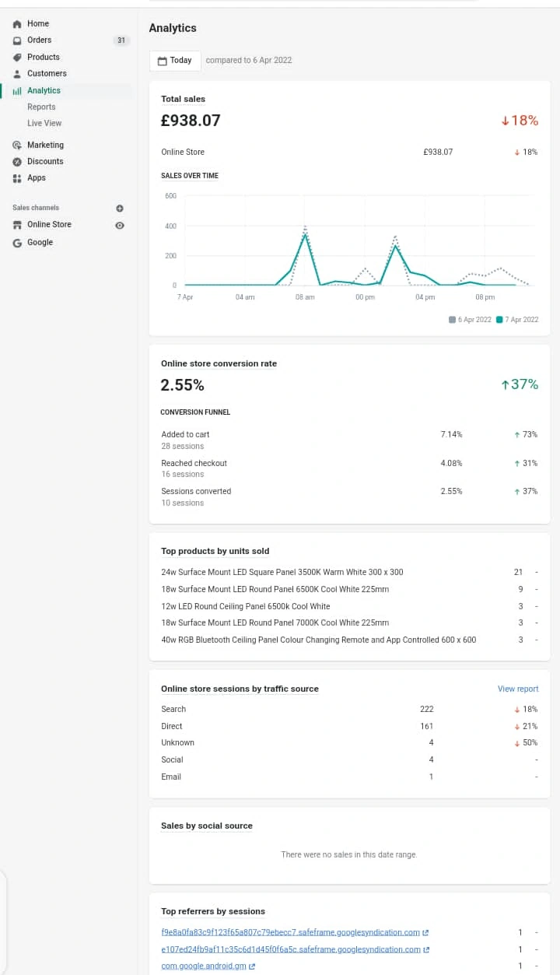
Task: Click the Apps grid icon
Action: (17, 178)
